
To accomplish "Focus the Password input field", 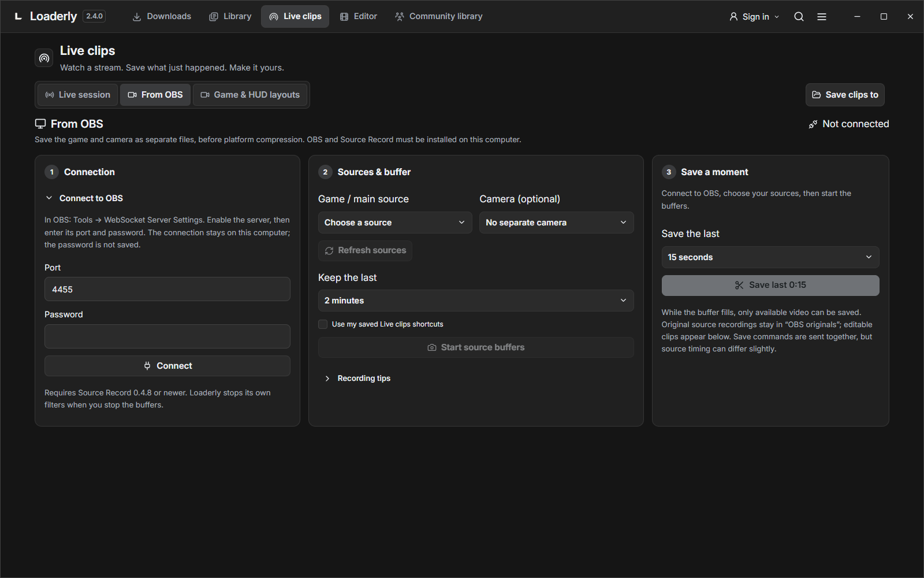I will (167, 336).
